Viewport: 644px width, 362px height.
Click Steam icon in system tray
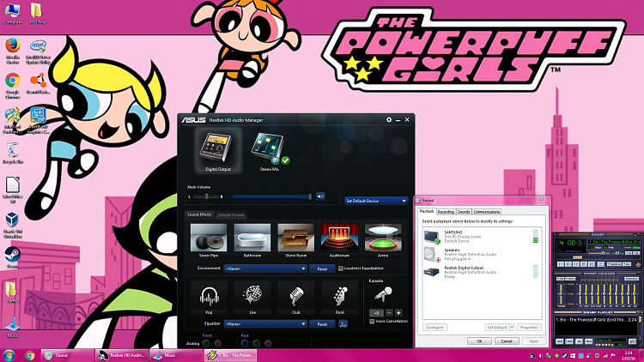coord(565,355)
